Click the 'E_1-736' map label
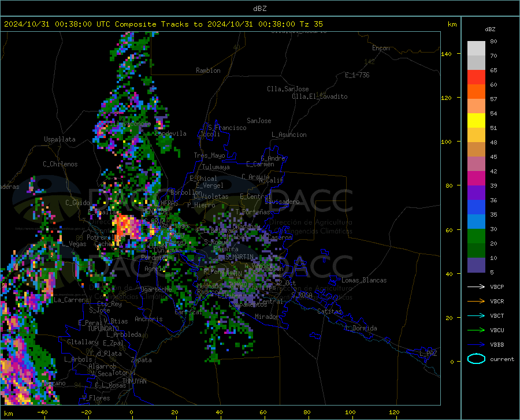Image resolution: width=520 pixels, height=420 pixels. [357, 75]
